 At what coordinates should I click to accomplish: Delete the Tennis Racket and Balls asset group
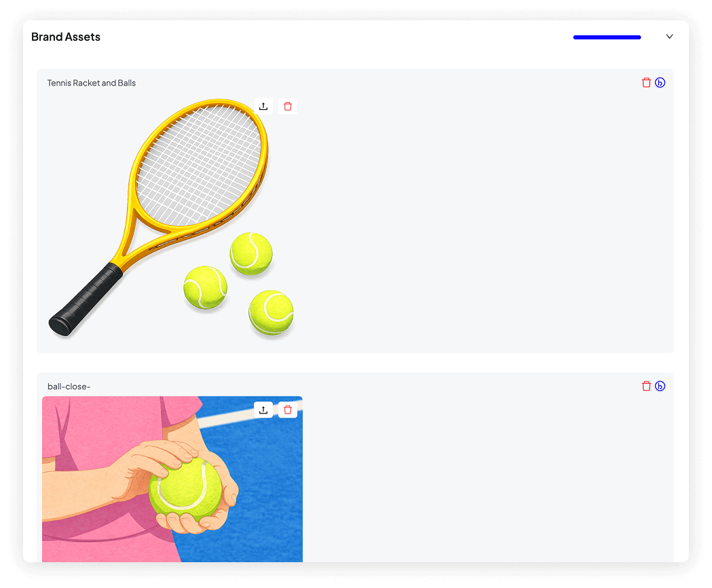pos(646,83)
